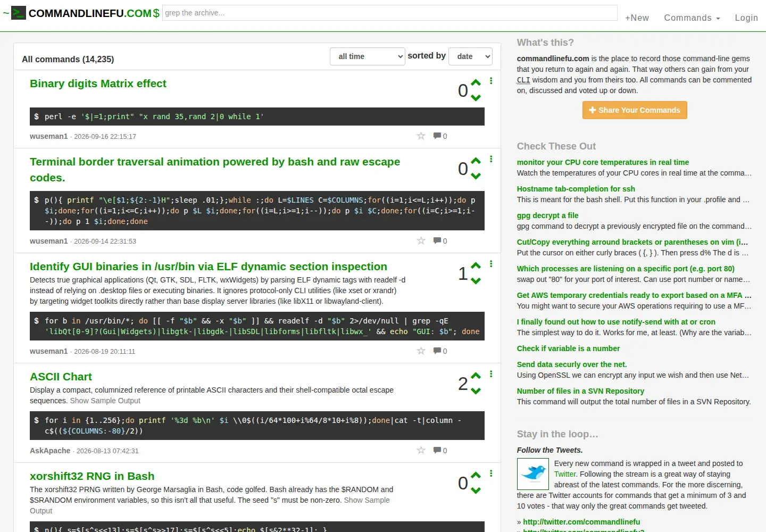Expand the Commands menu in the navbar
This screenshot has height=532, width=766.
tap(692, 18)
